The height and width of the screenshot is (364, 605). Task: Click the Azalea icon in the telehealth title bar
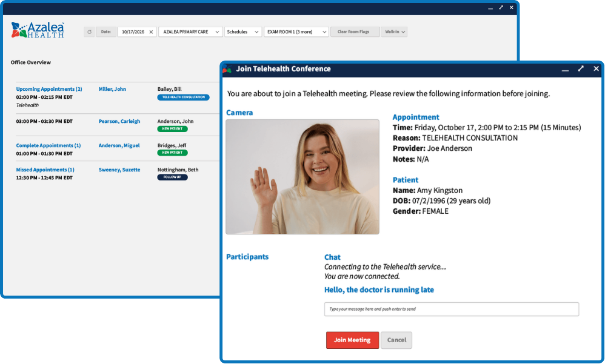pos(227,69)
